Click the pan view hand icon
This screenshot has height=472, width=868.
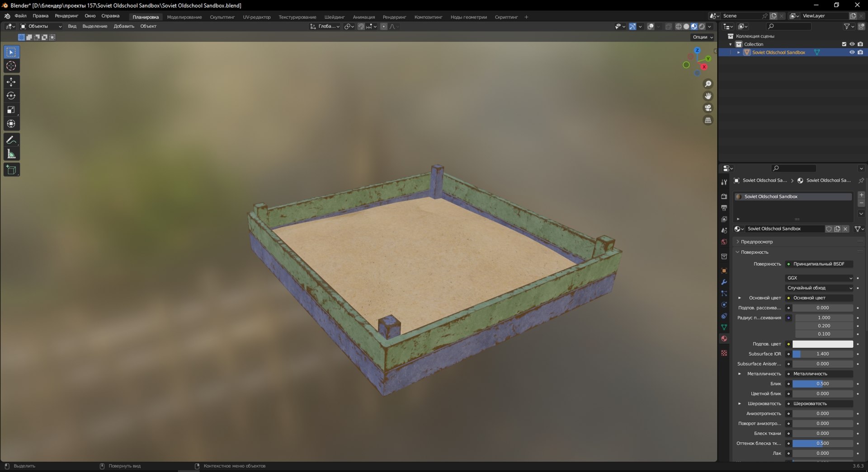[x=708, y=96]
